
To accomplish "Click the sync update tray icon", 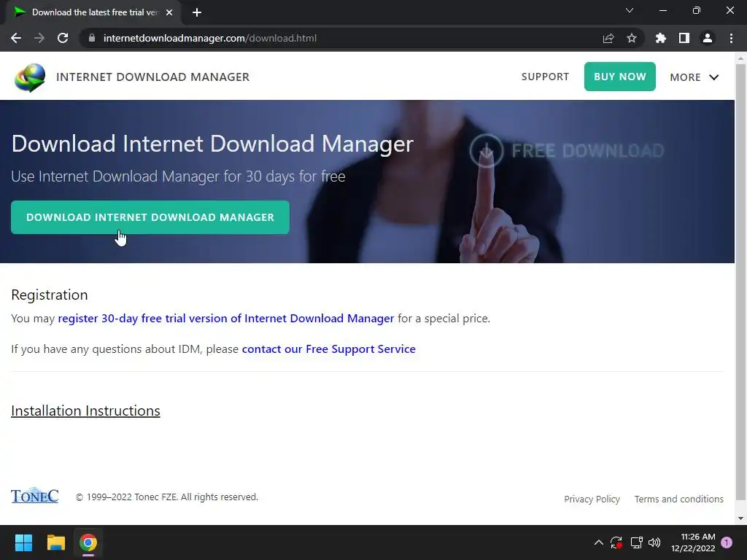I will (x=616, y=542).
